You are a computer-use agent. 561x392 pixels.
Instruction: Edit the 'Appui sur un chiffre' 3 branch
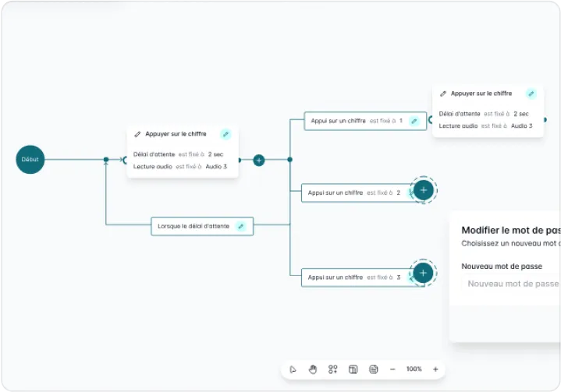pos(411,277)
